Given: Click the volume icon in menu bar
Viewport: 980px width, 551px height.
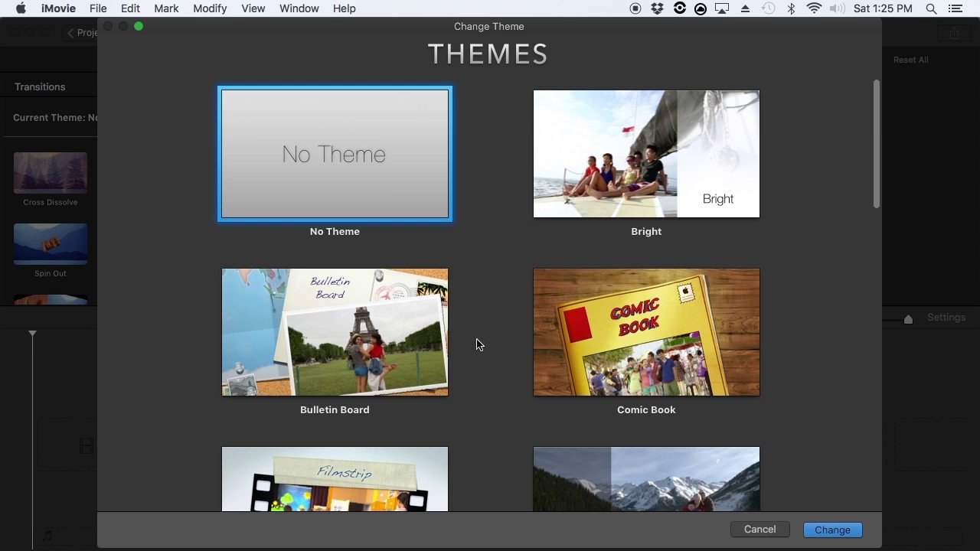Looking at the screenshot, I should [838, 8].
